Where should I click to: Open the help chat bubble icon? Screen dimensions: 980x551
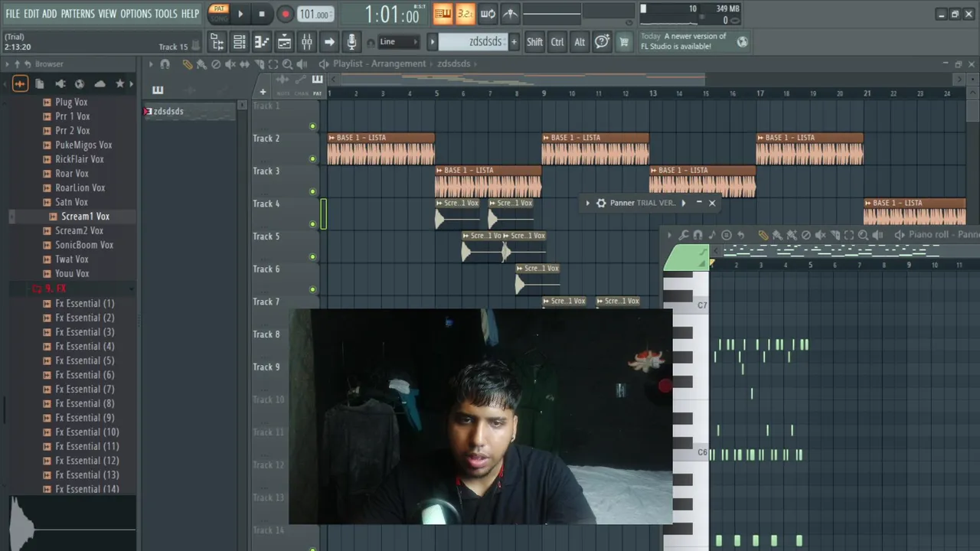(602, 42)
